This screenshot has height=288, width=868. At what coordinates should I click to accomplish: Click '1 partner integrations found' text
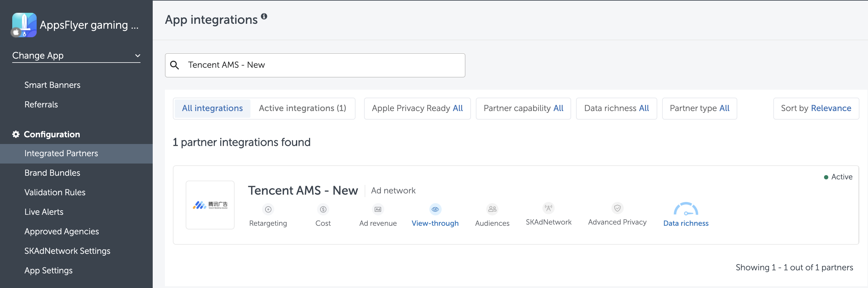[242, 142]
